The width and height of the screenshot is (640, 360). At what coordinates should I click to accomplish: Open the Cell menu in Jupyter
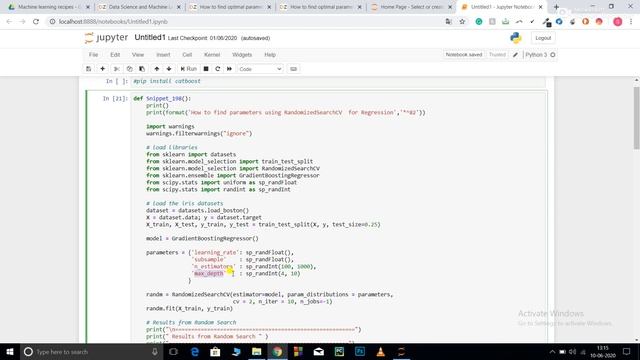point(187,55)
